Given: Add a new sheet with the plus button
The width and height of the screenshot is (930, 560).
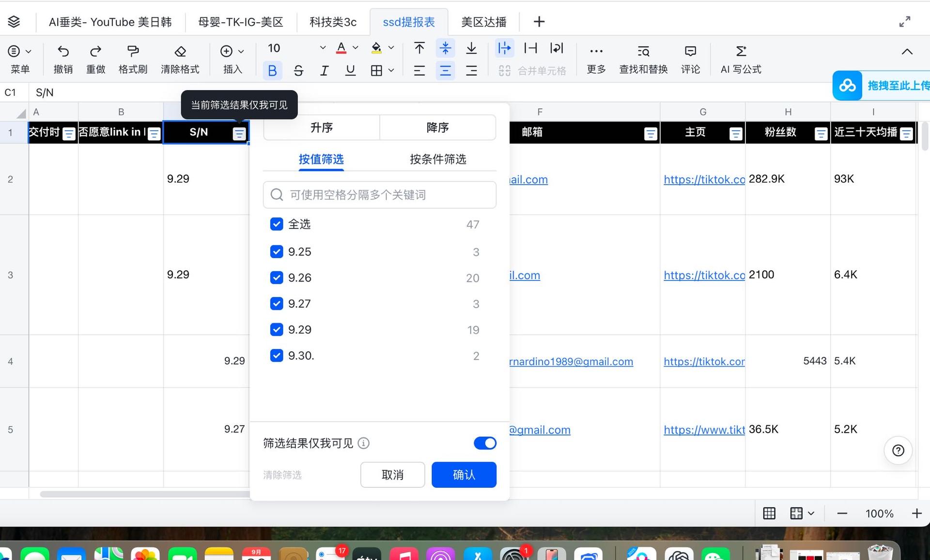Looking at the screenshot, I should [539, 22].
